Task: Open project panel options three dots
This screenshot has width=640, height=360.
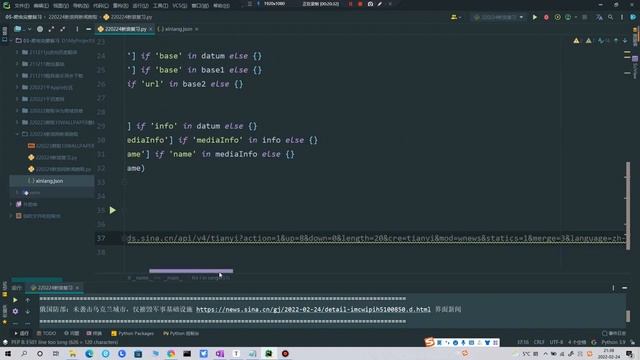Action: pos(77,29)
